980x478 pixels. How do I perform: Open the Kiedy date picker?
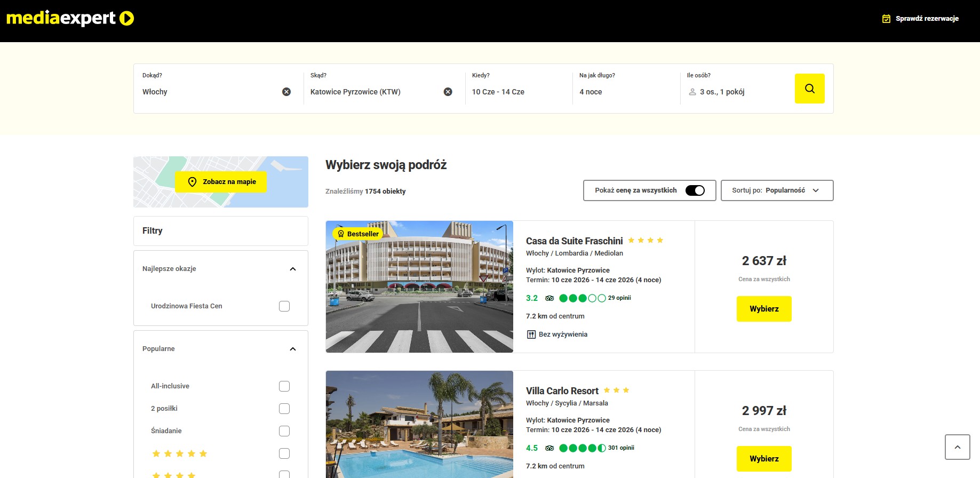[x=519, y=89]
